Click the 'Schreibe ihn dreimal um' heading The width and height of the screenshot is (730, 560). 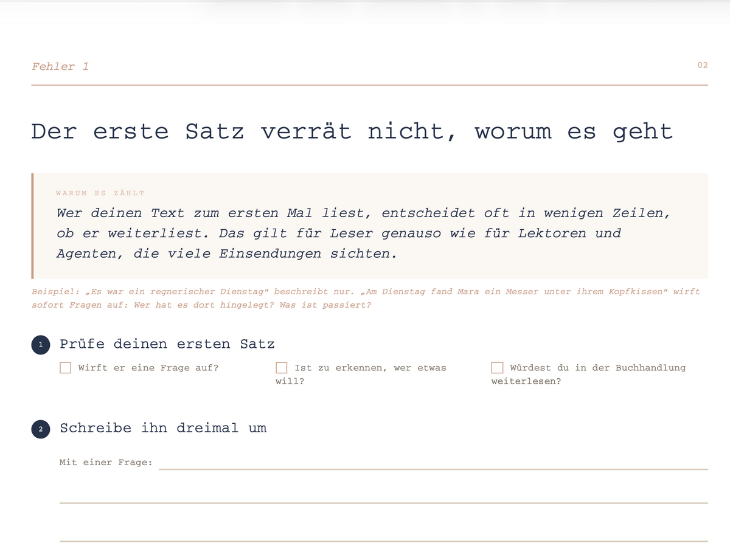pyautogui.click(x=163, y=428)
